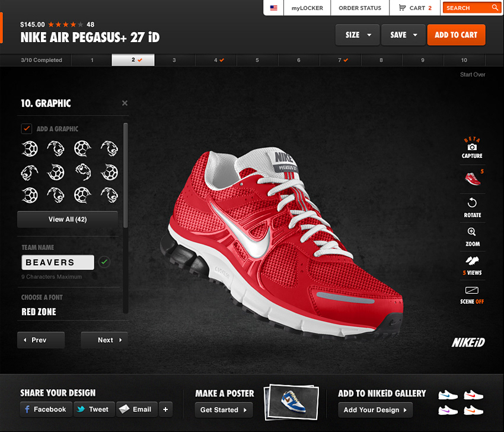Screen dimensions: 504x432
Task: Select the third graphic in top row
Action: 82,148
